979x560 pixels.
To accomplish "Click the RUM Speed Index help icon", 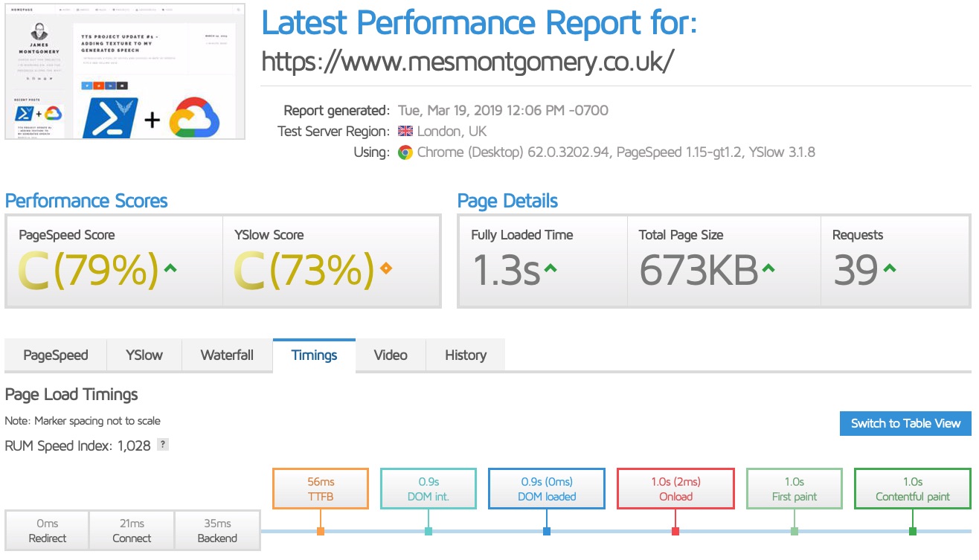I will 163,445.
